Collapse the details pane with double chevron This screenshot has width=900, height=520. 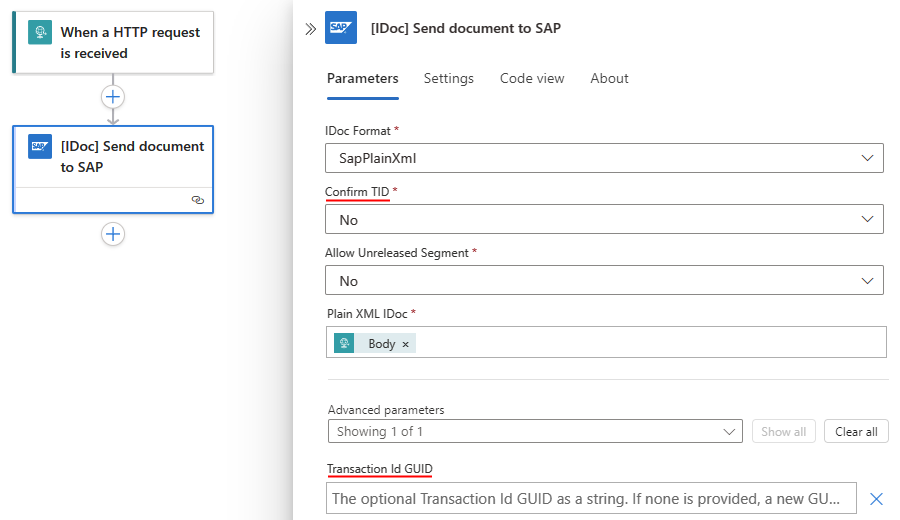coord(310,29)
